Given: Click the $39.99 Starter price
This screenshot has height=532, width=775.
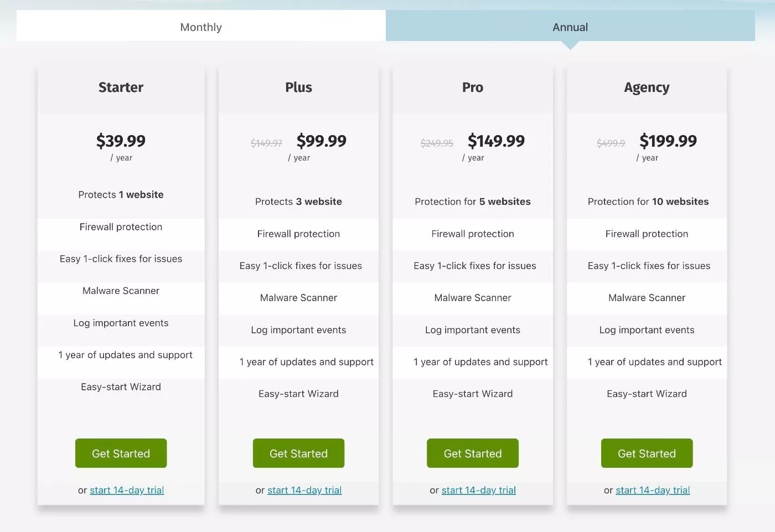Looking at the screenshot, I should 121,141.
